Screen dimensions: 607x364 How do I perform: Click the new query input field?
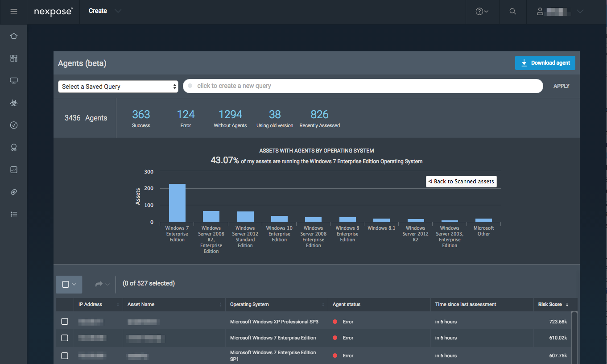[363, 86]
